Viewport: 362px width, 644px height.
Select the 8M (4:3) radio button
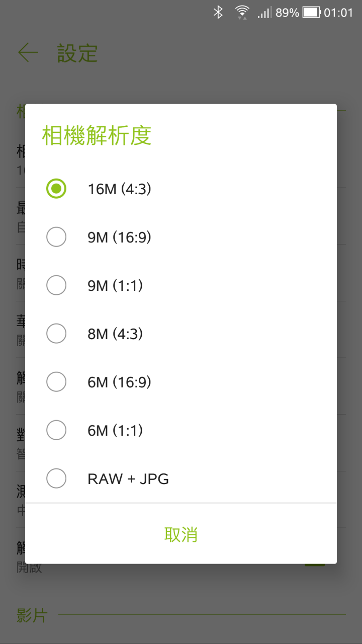tap(56, 334)
